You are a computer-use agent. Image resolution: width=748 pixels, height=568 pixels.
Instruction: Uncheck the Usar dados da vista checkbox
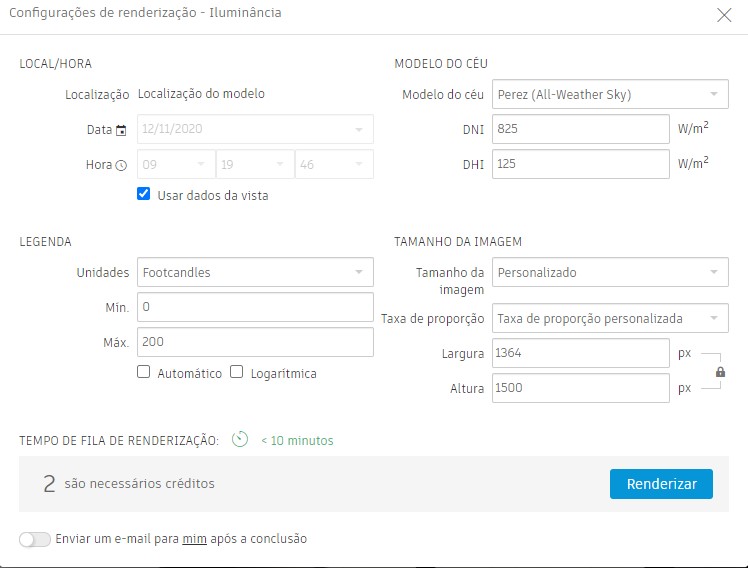pyautogui.click(x=144, y=195)
